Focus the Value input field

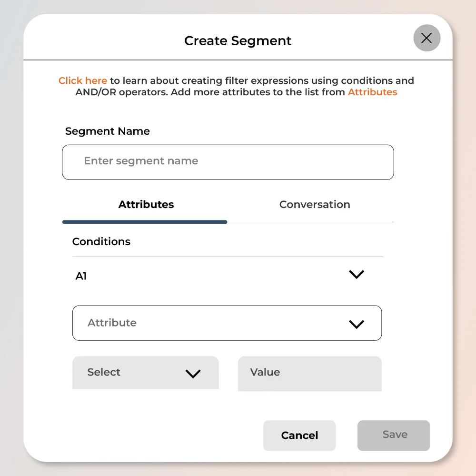tap(309, 373)
